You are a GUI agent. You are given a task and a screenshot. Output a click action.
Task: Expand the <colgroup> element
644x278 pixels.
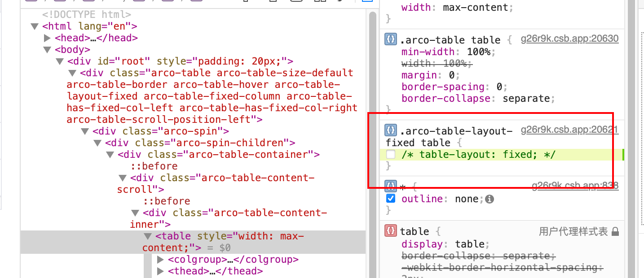(x=160, y=259)
